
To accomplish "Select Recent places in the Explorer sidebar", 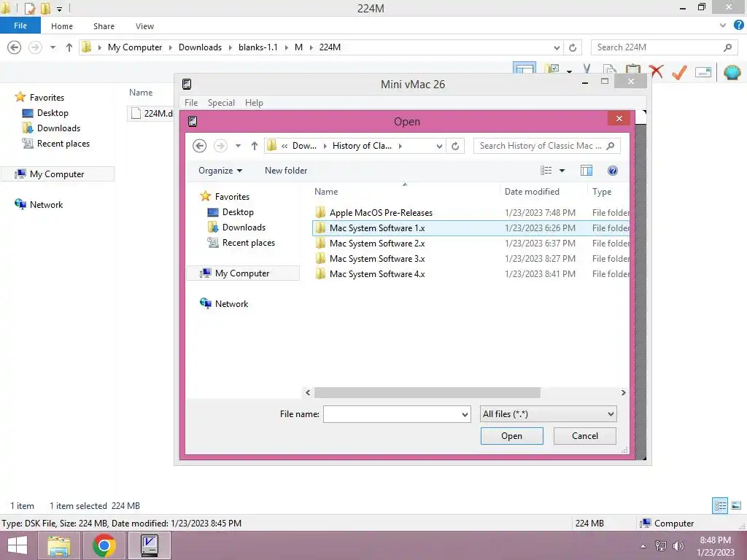I will coord(55,144).
